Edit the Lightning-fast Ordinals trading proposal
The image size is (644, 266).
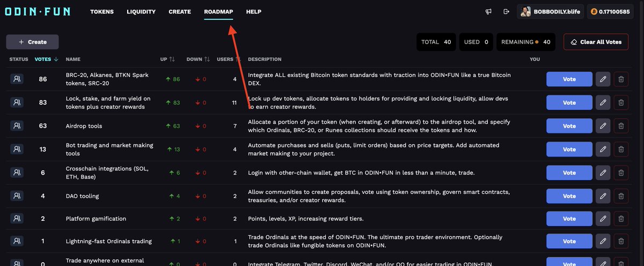(x=603, y=241)
